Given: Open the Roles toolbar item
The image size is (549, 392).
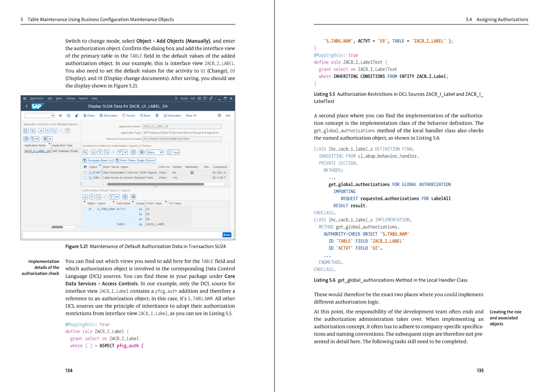Looking at the screenshot, I should point(145,116).
